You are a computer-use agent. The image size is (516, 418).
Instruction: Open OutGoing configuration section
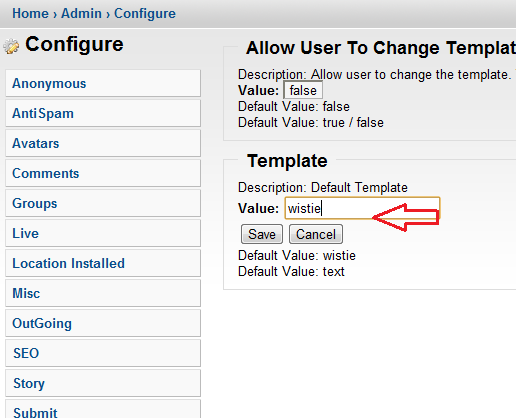(x=103, y=323)
